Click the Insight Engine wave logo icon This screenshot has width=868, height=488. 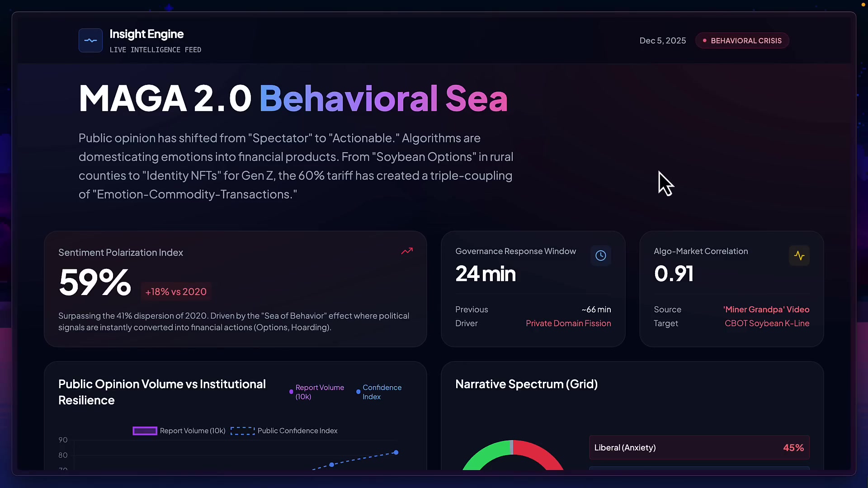90,41
